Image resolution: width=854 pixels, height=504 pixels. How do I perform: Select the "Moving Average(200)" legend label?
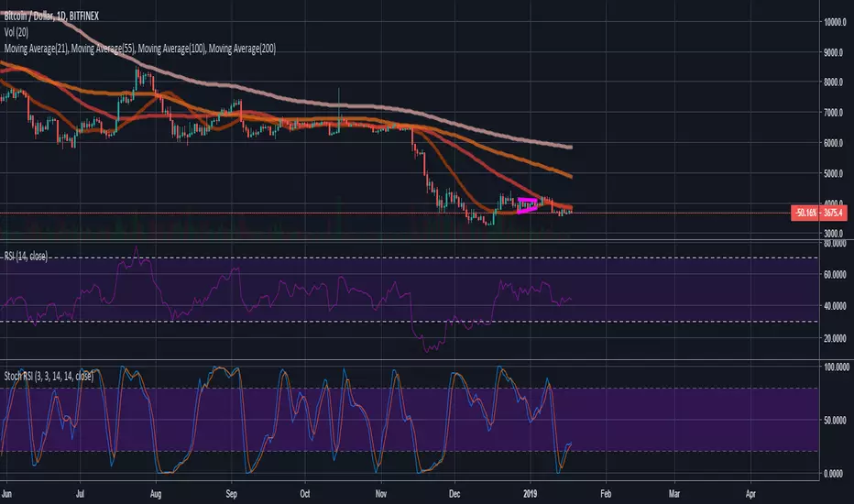pos(243,49)
